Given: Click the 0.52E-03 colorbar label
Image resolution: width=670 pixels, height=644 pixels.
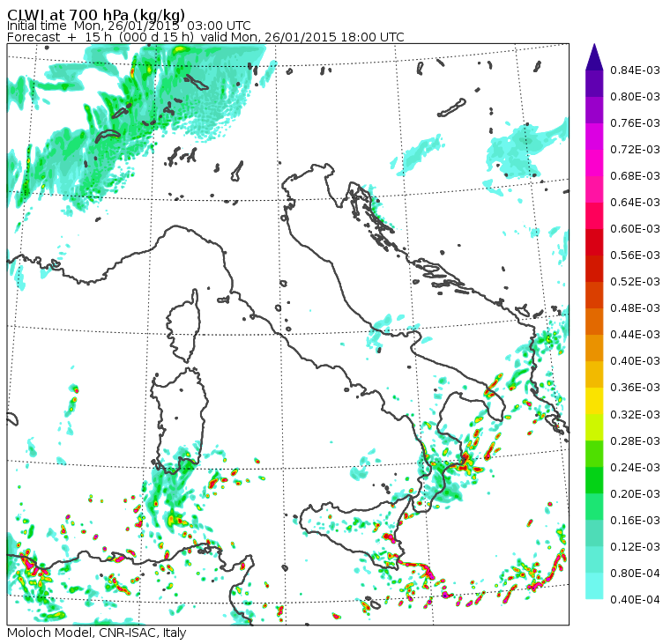Looking at the screenshot, I should [635, 282].
